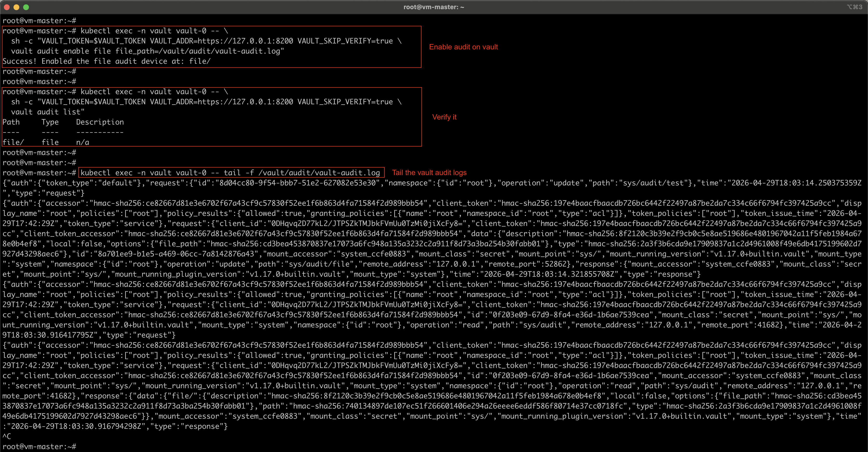Click the 'n/a' description value in file/ row
The image size is (868, 452).
pos(82,142)
